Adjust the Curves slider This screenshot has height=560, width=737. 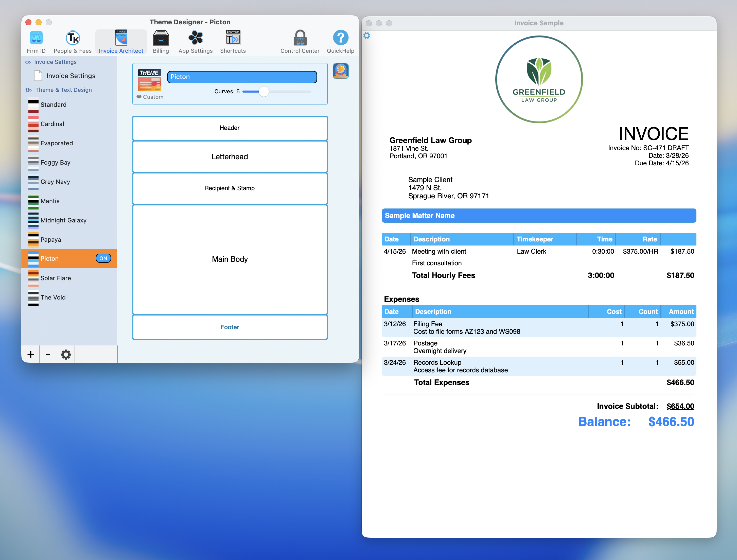pyautogui.click(x=264, y=91)
